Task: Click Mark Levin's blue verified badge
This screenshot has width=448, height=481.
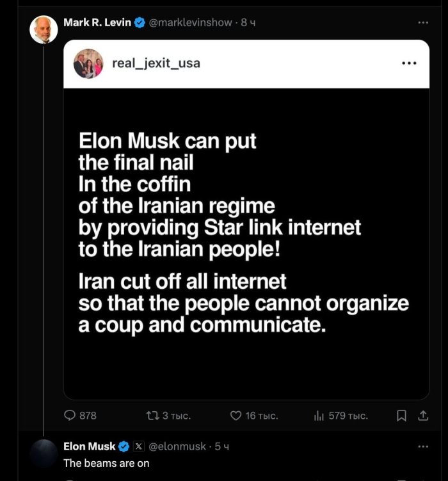Action: pyautogui.click(x=138, y=23)
